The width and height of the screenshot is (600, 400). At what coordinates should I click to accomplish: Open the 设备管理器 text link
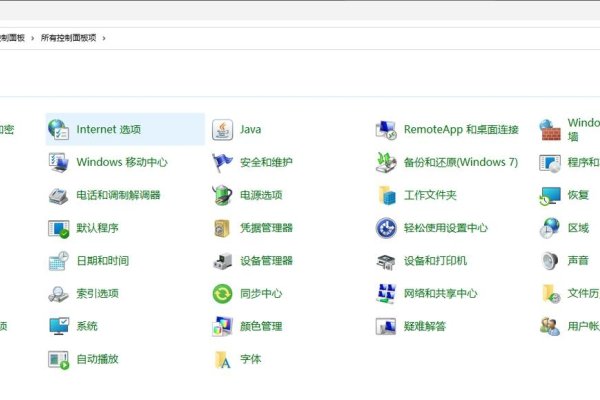266,261
